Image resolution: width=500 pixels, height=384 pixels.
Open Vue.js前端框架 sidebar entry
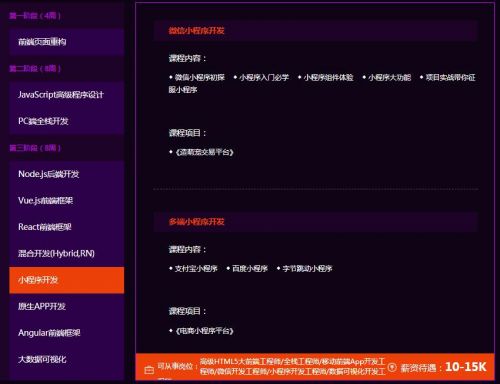pyautogui.click(x=67, y=200)
